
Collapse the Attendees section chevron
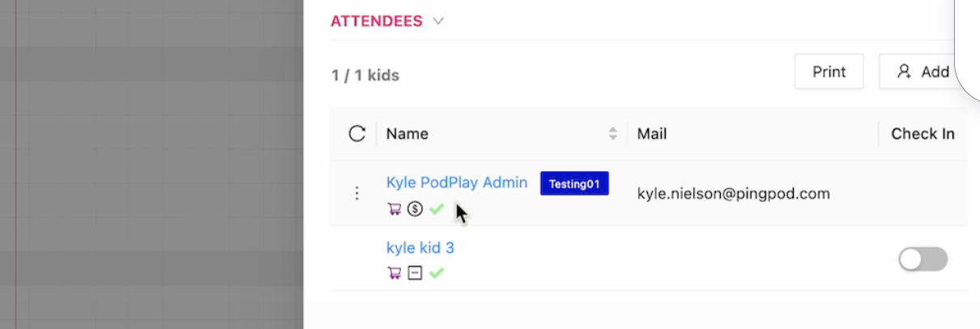(x=438, y=21)
